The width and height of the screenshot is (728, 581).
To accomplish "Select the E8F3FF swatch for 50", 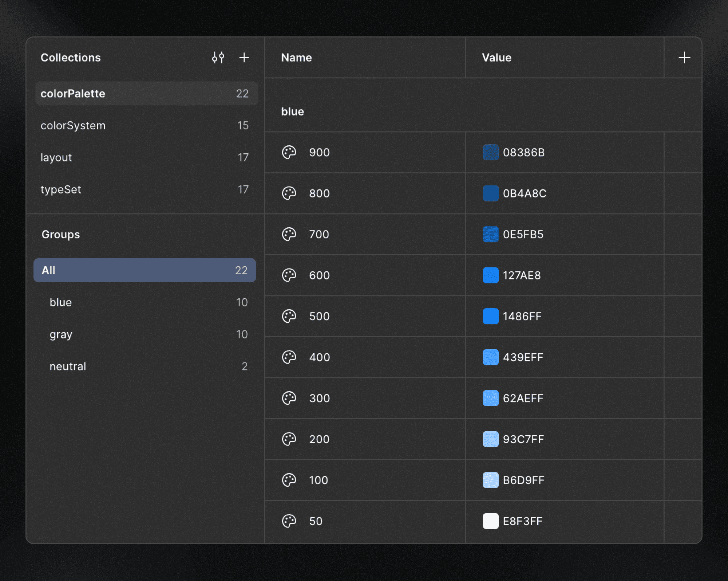I will point(491,521).
